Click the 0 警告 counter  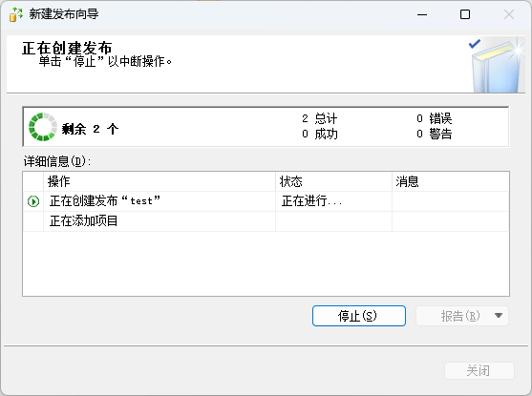[x=435, y=134]
